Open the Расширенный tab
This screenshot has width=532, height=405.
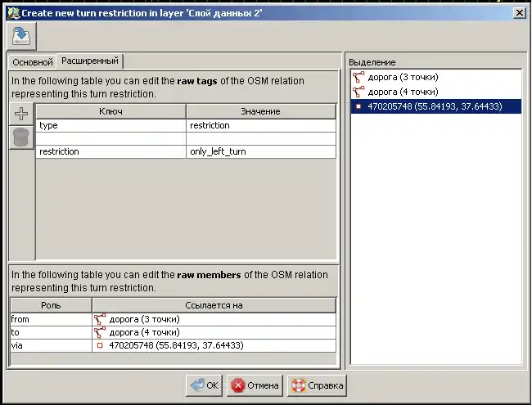coord(89,61)
